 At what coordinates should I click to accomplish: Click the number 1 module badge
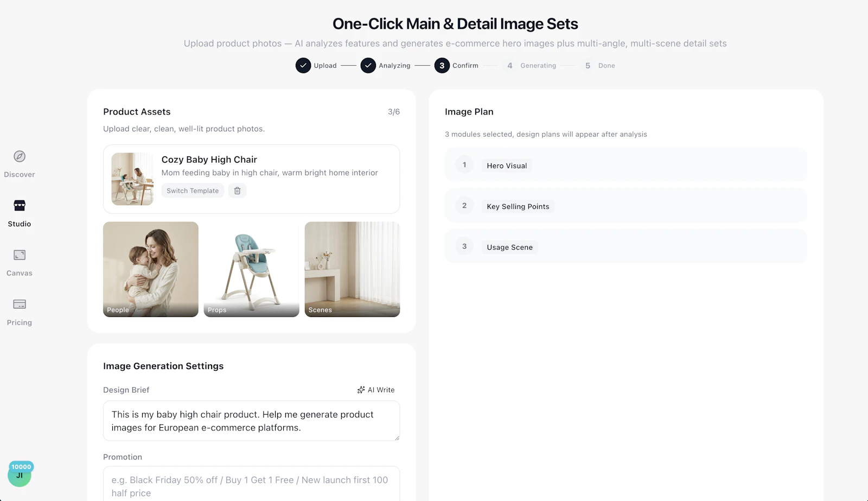coord(464,165)
